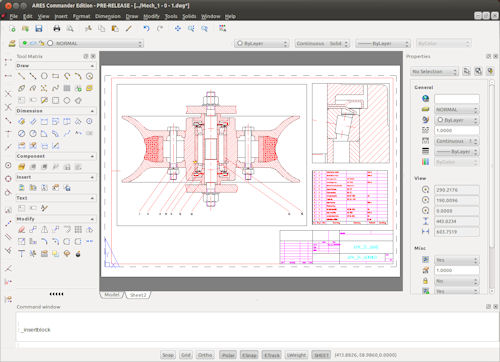Image resolution: width=500 pixels, height=362 pixels.
Task: Toggle Snap in the status bar
Action: point(168,355)
